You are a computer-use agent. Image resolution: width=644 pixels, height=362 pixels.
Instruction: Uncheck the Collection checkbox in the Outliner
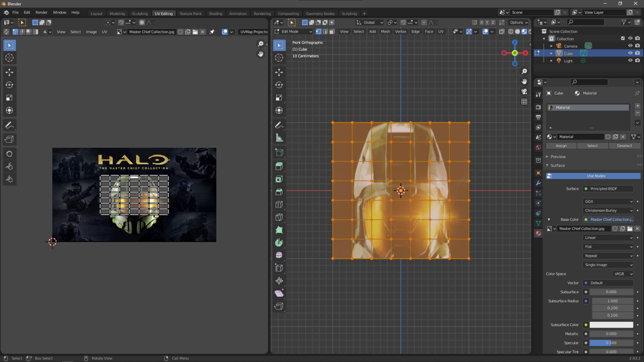point(622,38)
